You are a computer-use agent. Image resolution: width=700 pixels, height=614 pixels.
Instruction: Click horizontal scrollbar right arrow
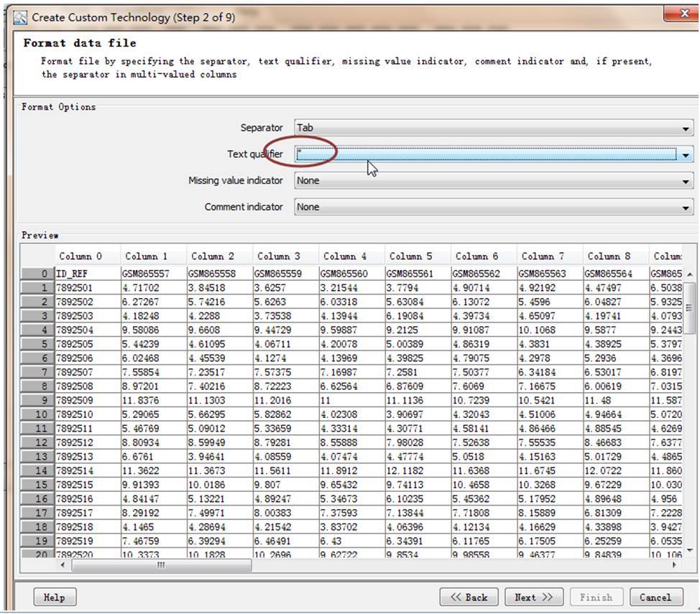click(x=674, y=565)
